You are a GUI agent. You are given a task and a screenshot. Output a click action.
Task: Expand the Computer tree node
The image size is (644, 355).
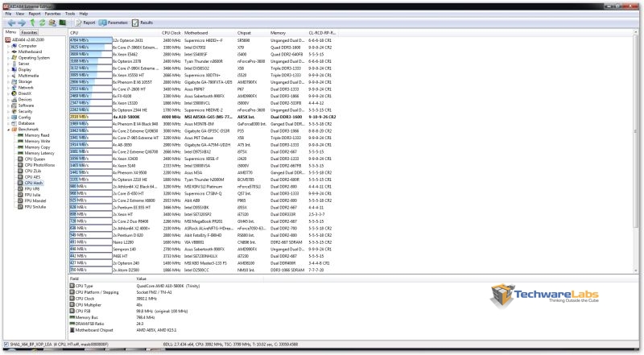(x=8, y=46)
